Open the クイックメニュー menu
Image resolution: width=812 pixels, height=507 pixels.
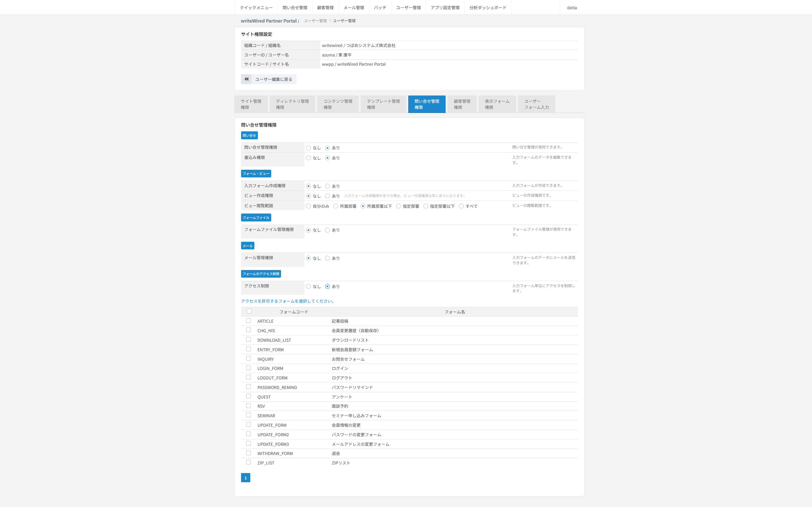256,7
